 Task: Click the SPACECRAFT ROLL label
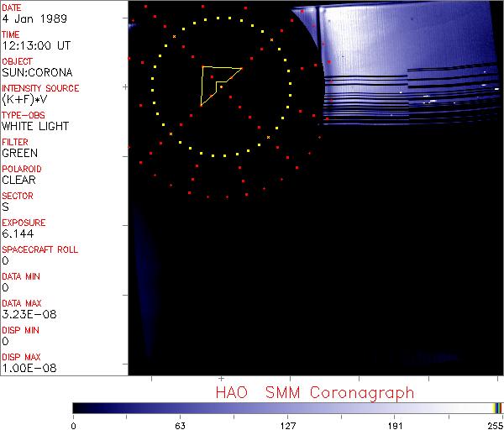[39, 249]
